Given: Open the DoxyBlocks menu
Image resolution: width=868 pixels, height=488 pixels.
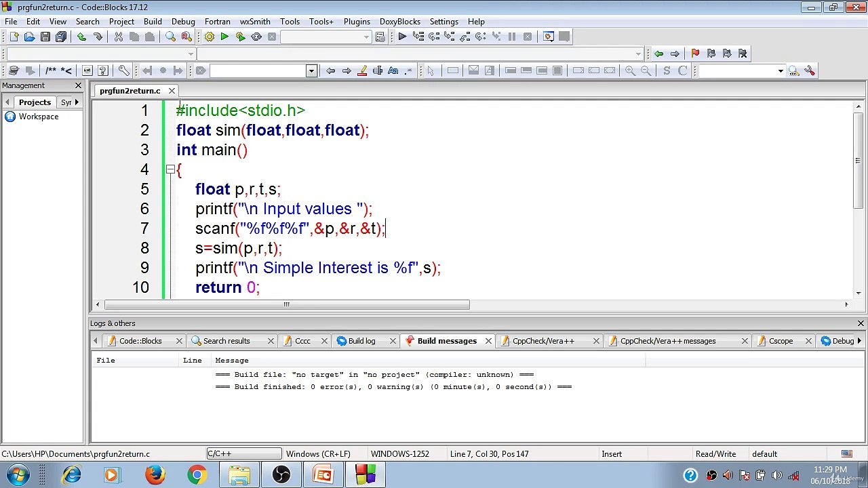Looking at the screenshot, I should (x=400, y=21).
